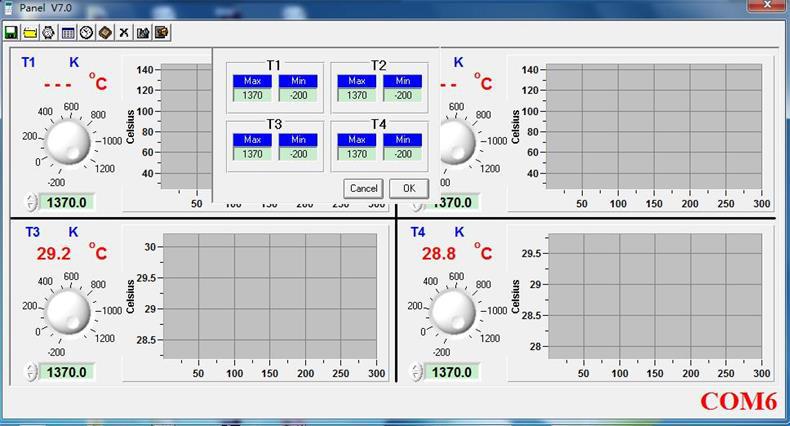
Task: Select the T1 Max value field
Action: pyautogui.click(x=252, y=95)
